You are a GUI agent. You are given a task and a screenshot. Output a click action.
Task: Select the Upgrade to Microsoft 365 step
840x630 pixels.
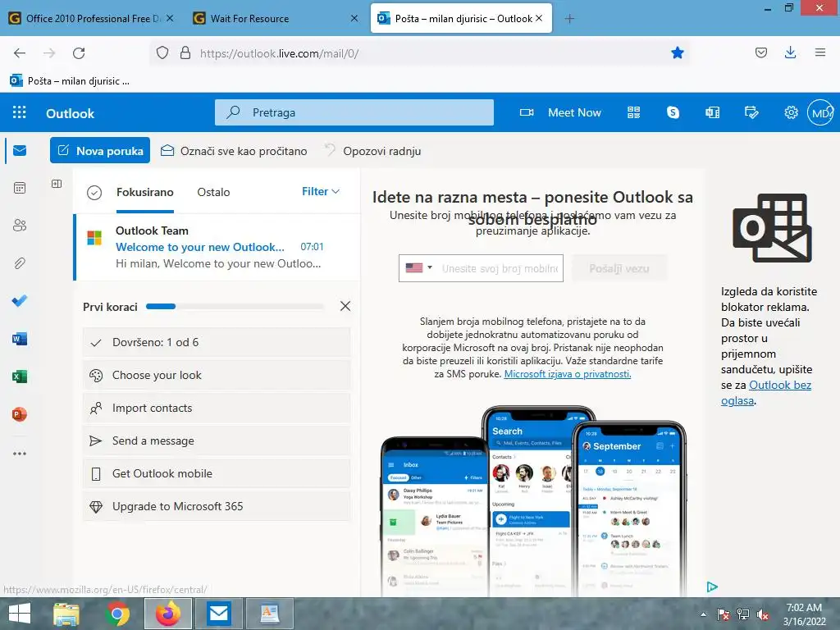pyautogui.click(x=217, y=506)
